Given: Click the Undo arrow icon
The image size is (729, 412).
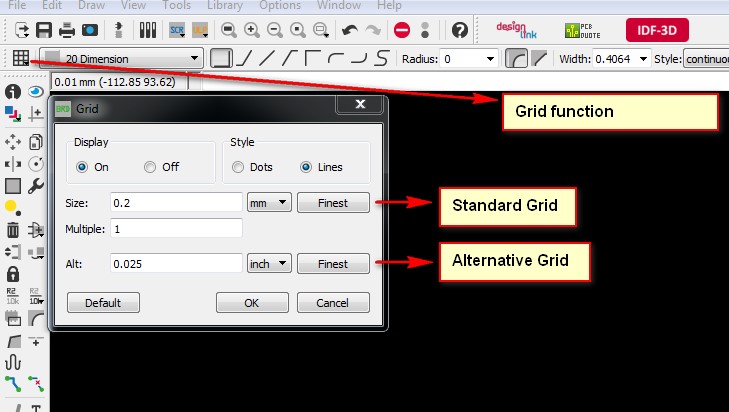Looking at the screenshot, I should tap(350, 30).
